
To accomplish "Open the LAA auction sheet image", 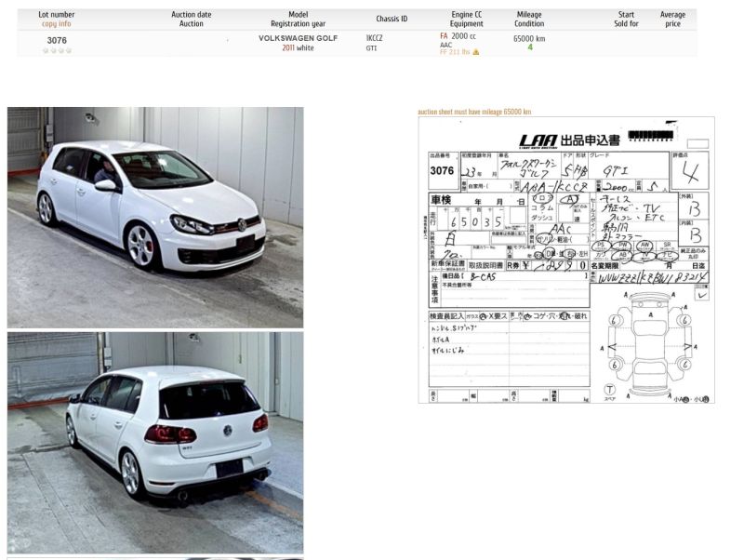I will (x=566, y=260).
